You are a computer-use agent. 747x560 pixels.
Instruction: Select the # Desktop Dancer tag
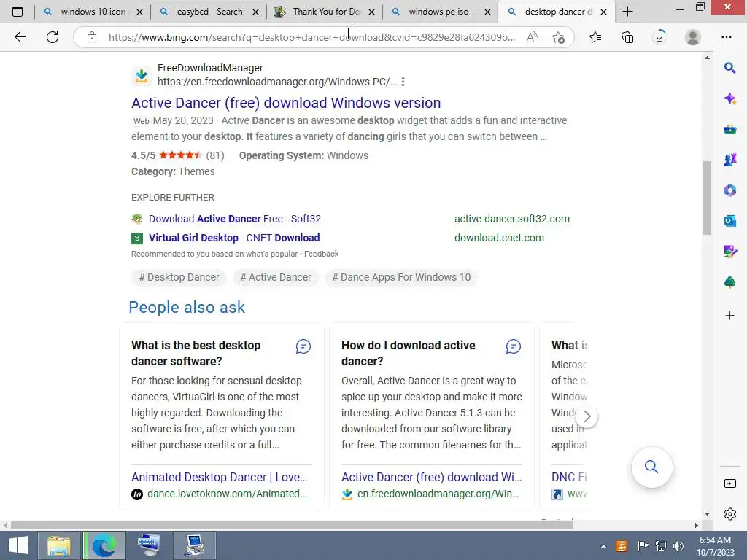click(x=179, y=277)
